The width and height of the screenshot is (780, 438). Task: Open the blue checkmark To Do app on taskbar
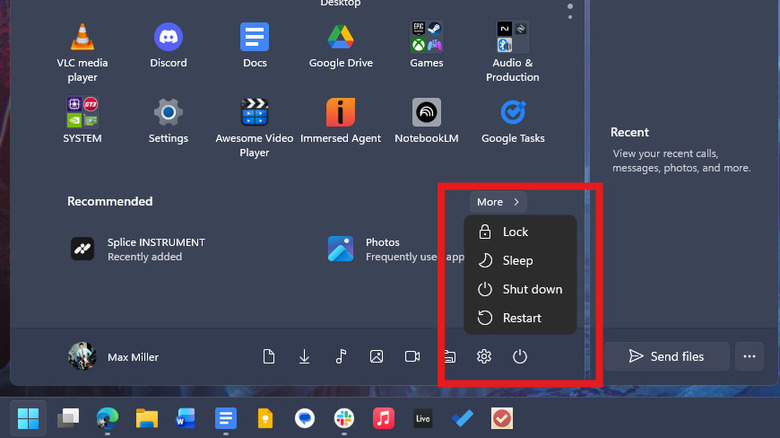point(462,418)
